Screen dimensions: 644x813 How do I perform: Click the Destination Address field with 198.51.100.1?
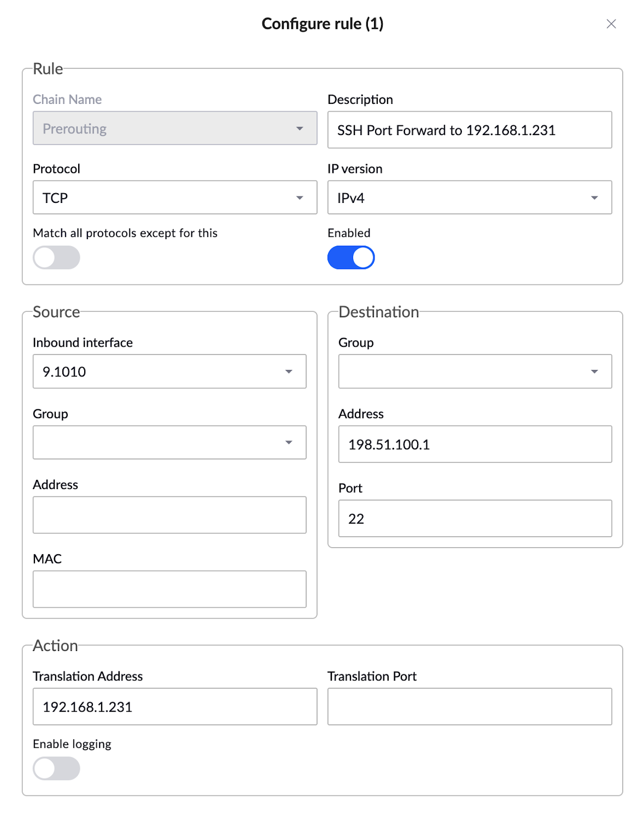tap(475, 444)
